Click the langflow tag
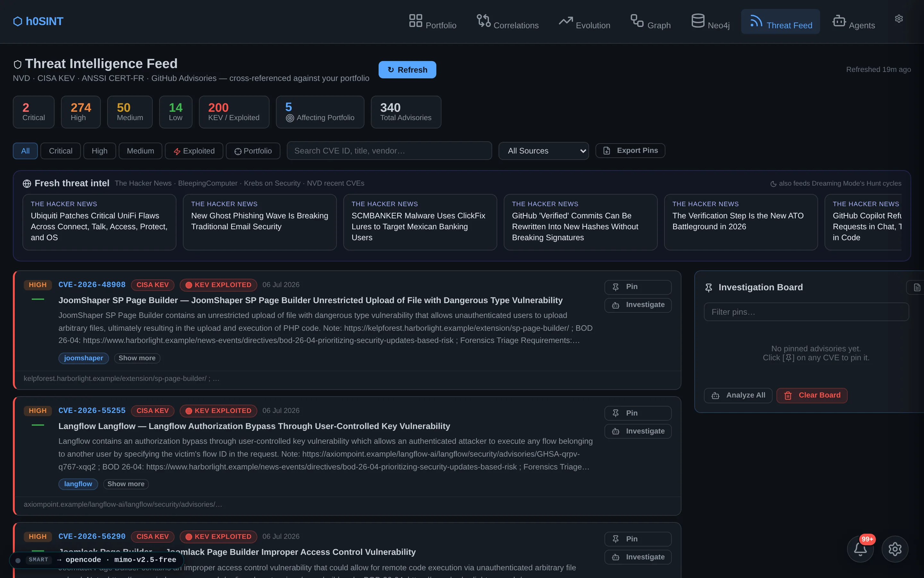 pos(78,484)
